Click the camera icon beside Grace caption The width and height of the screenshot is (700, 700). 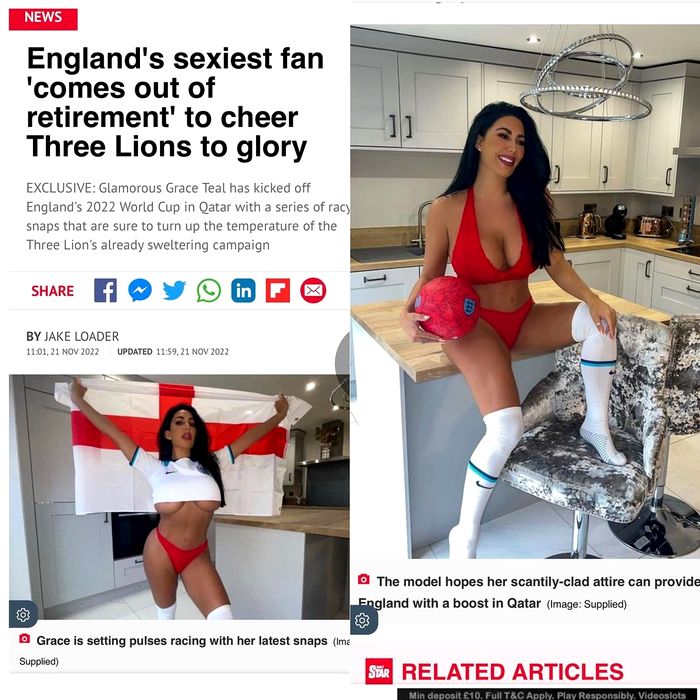25,639
